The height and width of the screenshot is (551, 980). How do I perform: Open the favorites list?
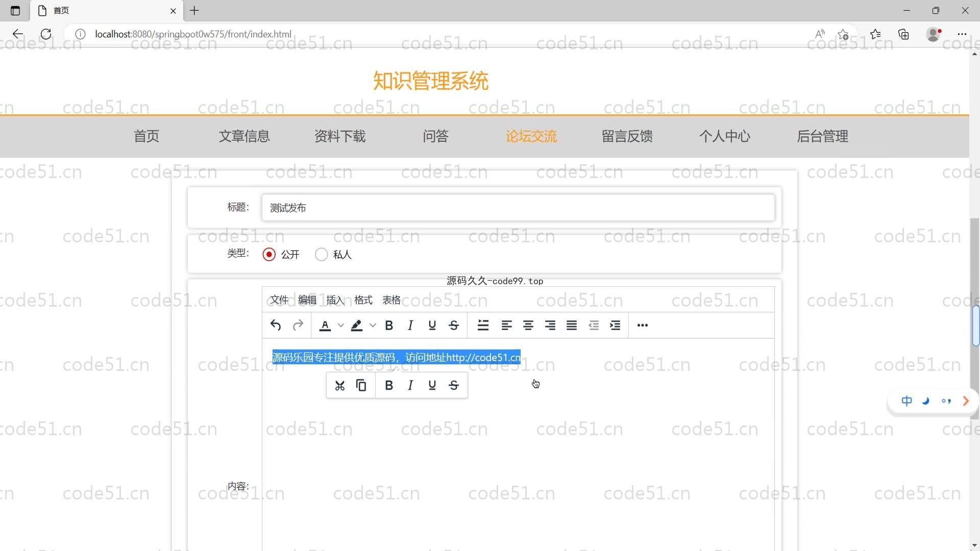pos(875,34)
